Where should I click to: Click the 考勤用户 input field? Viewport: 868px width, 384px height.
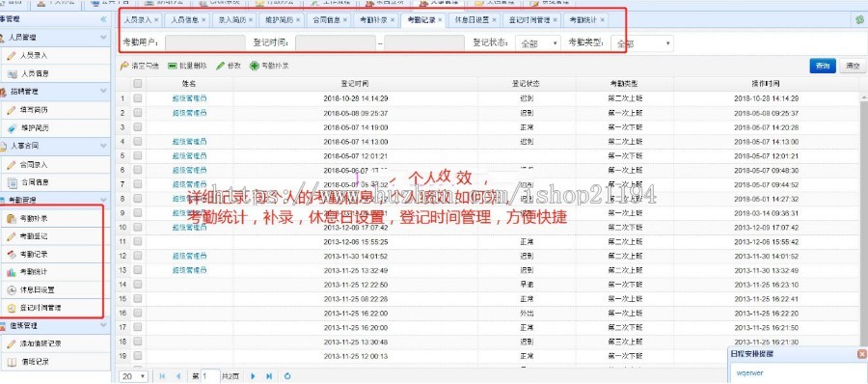tap(204, 43)
